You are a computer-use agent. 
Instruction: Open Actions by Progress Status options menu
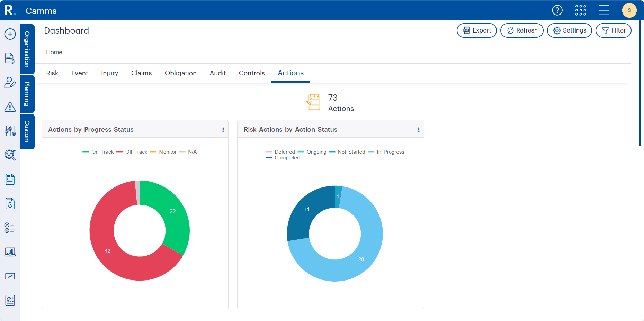click(x=223, y=130)
